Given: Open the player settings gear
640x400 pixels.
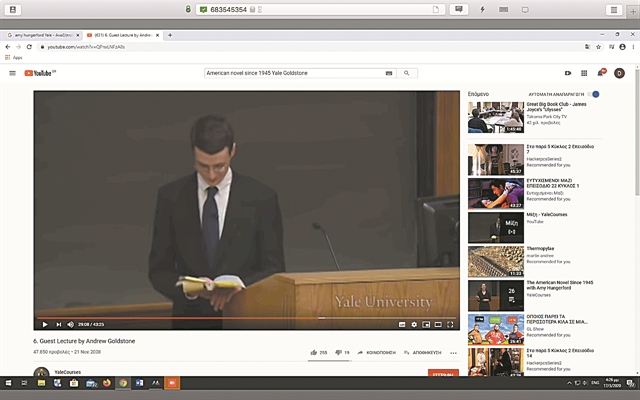Looking at the screenshot, I should point(414,324).
